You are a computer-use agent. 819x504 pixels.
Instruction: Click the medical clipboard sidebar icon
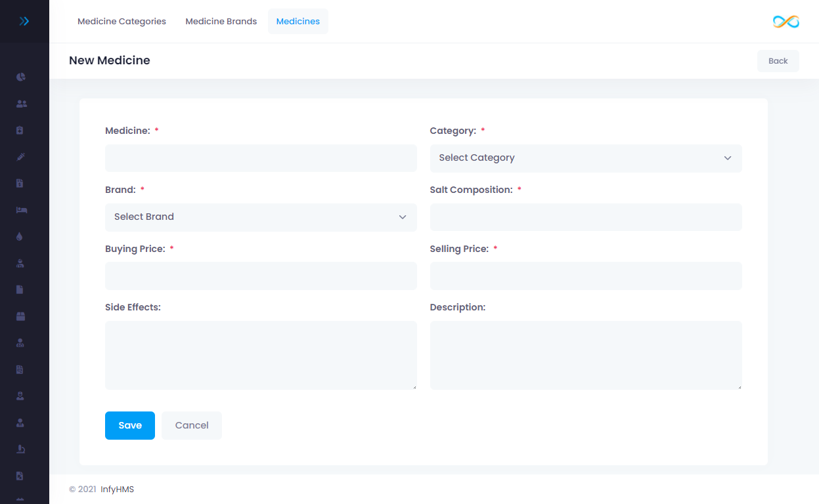pos(20,130)
